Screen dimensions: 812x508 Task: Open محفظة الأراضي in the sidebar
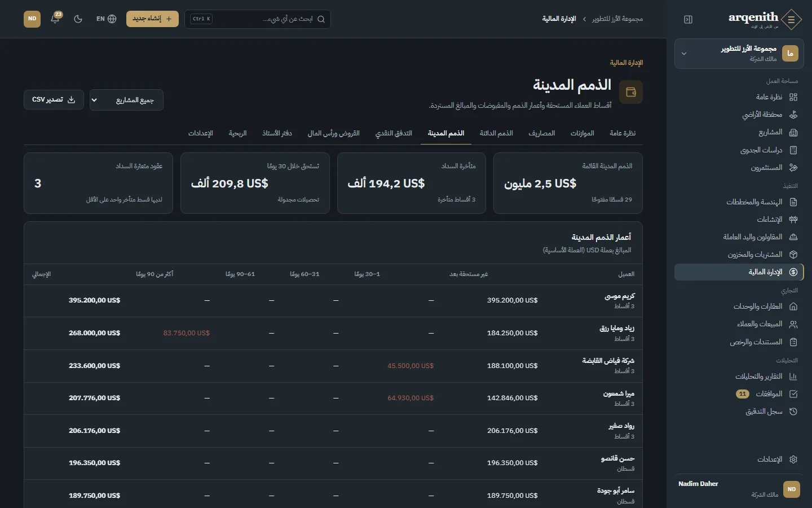739,115
